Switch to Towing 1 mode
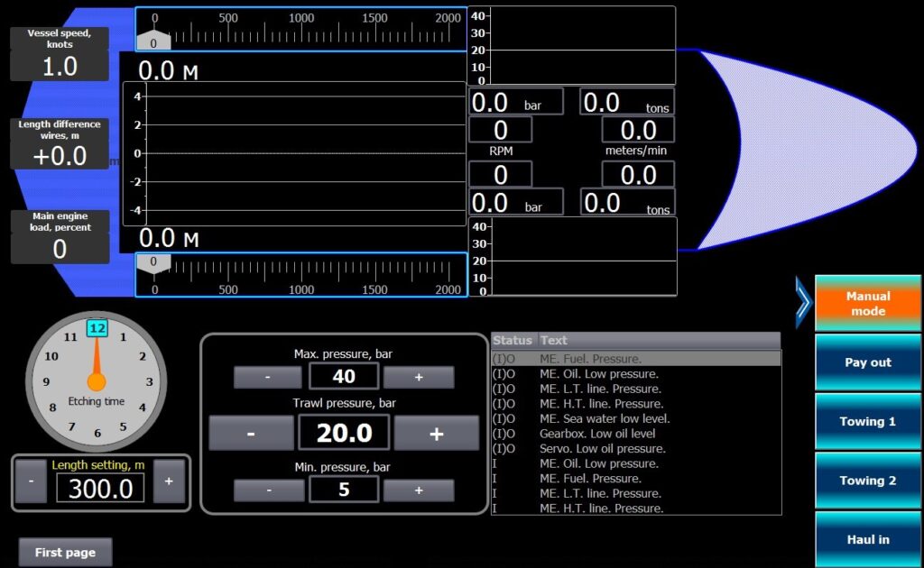The width and height of the screenshot is (924, 568). 867,422
